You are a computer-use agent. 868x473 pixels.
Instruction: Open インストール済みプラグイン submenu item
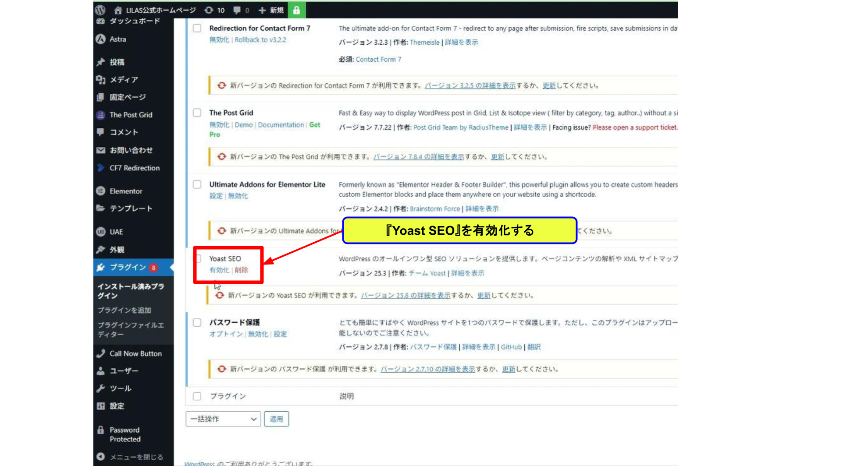tap(131, 291)
